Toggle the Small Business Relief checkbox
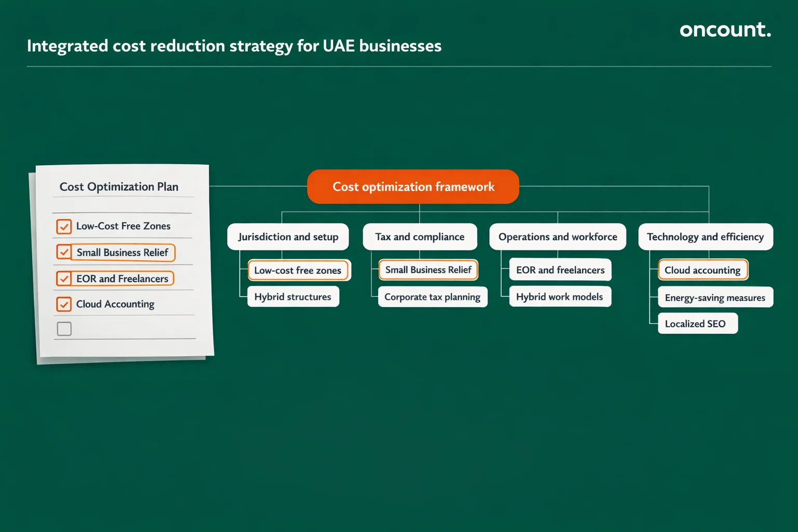The image size is (798, 532). click(64, 252)
